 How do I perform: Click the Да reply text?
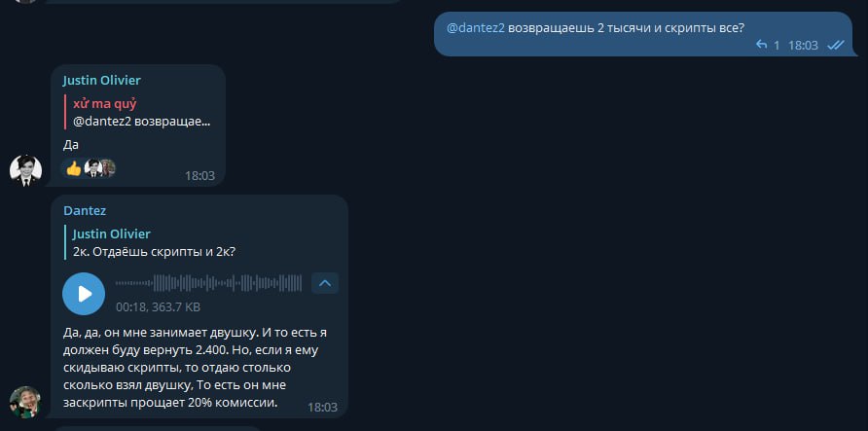71,145
